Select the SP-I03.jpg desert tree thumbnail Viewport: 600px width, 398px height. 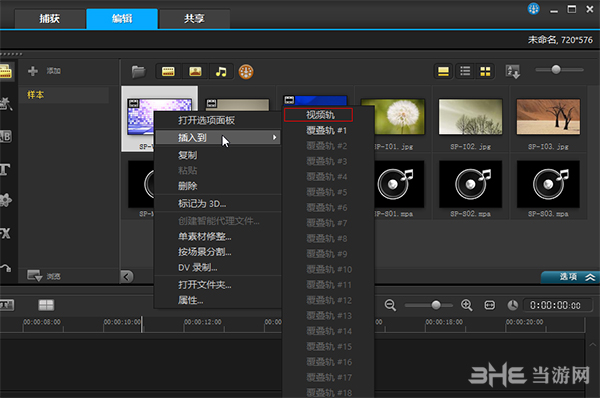[548, 117]
